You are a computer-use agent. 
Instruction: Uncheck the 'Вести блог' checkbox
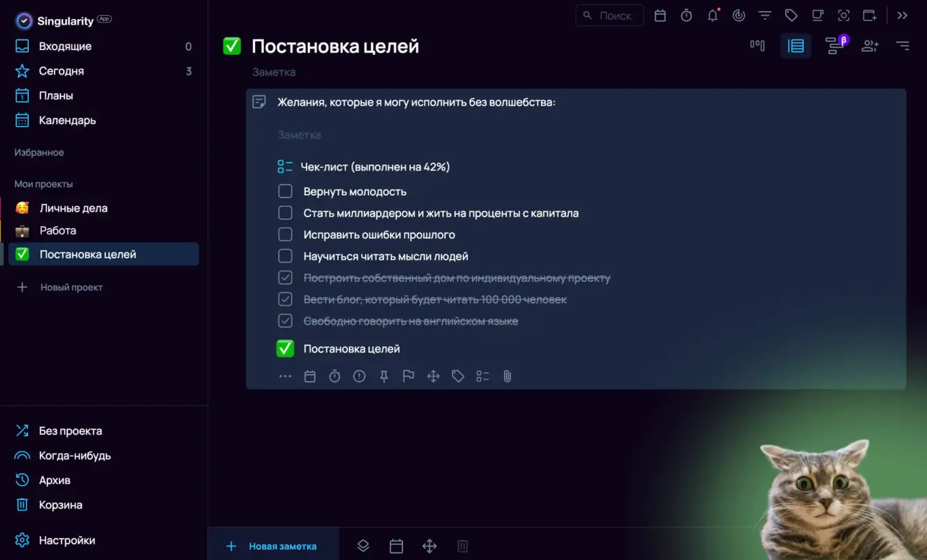pos(285,300)
